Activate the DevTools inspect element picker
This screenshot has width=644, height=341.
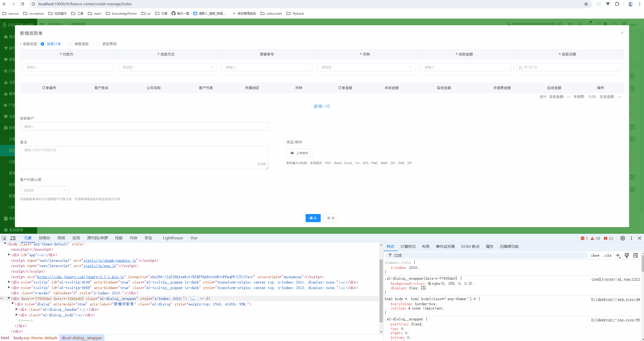[x=4, y=238]
